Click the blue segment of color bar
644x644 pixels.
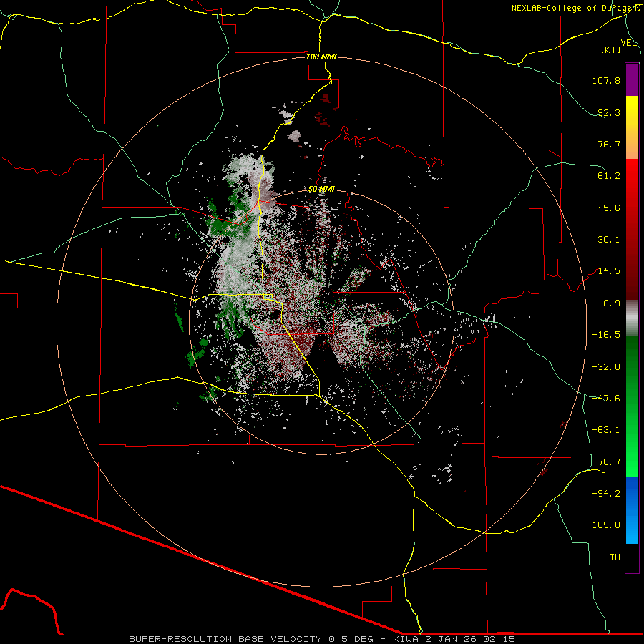coord(632,510)
